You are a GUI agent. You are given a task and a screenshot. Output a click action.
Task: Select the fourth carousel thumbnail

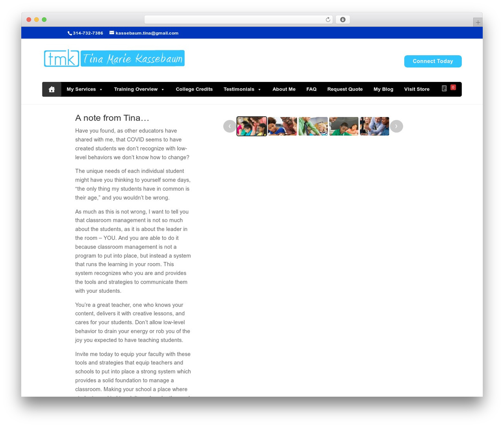point(344,126)
